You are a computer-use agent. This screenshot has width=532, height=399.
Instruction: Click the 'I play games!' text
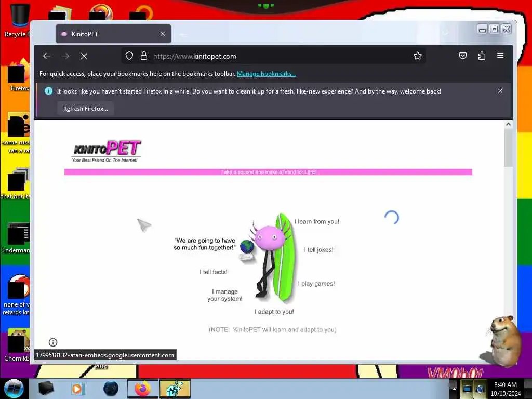(316, 284)
